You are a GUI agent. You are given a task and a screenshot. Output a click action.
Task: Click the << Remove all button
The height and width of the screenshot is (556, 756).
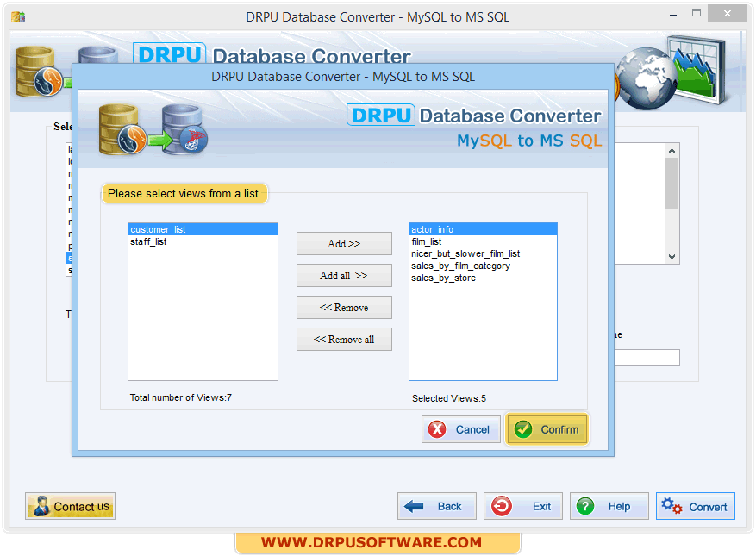(x=344, y=339)
